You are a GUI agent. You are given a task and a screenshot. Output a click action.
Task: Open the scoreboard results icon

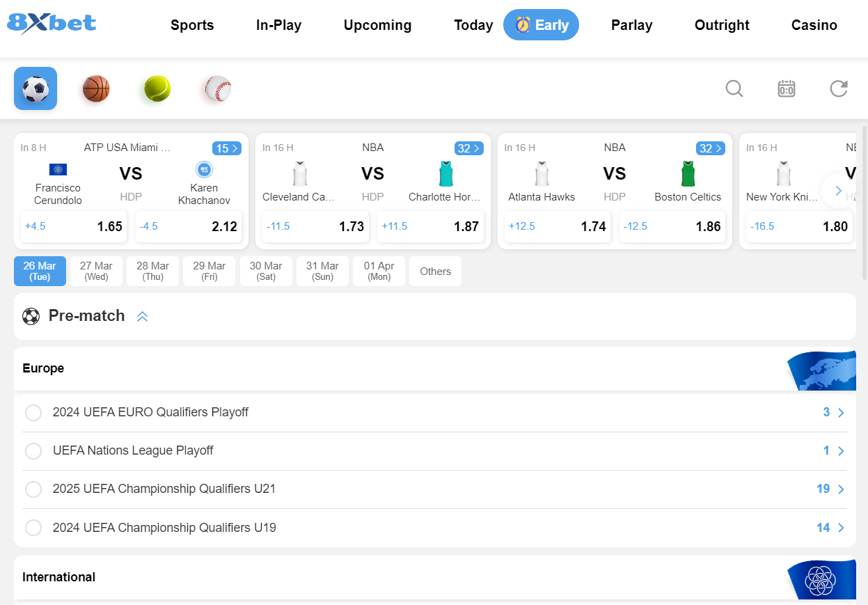(x=787, y=88)
